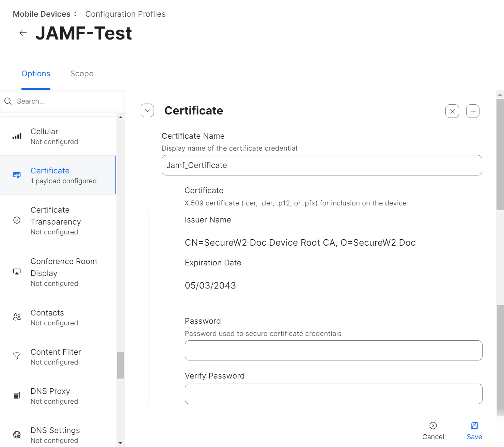
Task: Click the Certificate Transparency checkmark icon
Action: click(17, 220)
